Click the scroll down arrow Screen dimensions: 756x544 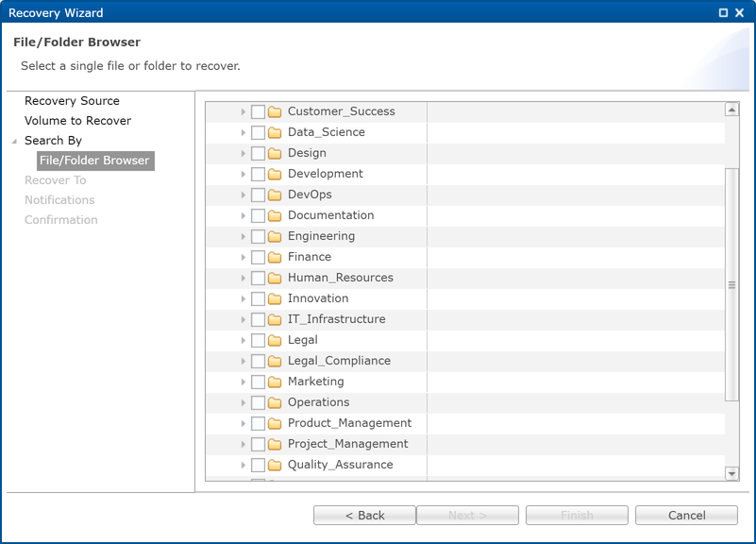pos(731,473)
